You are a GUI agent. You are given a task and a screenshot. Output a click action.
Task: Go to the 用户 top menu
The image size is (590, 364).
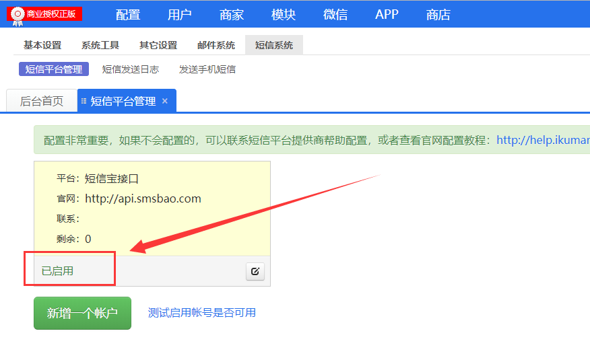(x=180, y=14)
